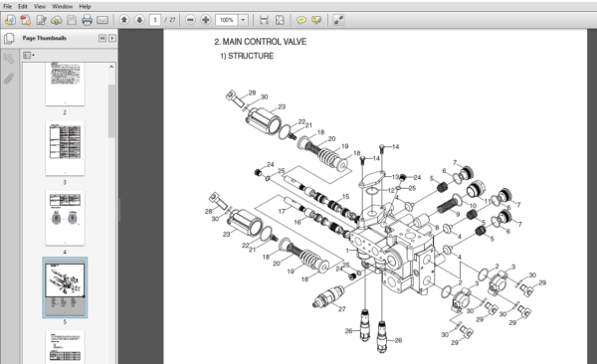The height and width of the screenshot is (364, 597).
Task: Click part label 8 on the diagram
Action: click(437, 228)
